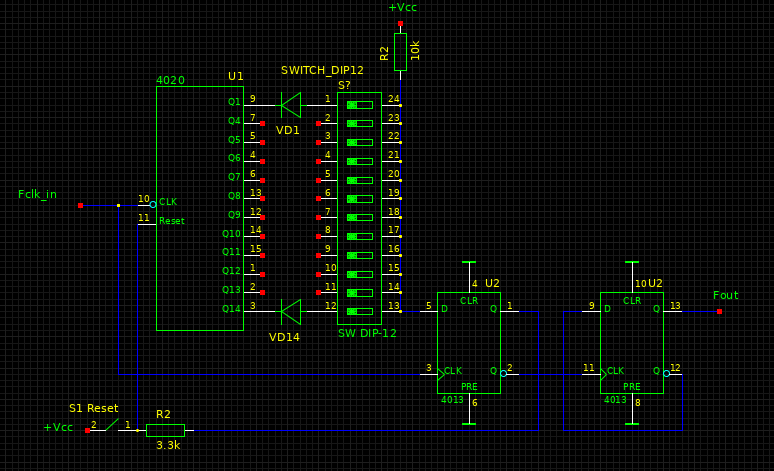The width and height of the screenshot is (774, 471).
Task: Click the 10k resistor R2 symbol
Action: [400, 52]
